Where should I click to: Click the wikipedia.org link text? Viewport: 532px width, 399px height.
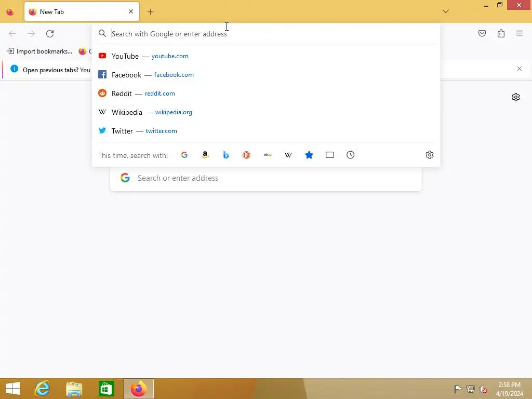(x=174, y=112)
